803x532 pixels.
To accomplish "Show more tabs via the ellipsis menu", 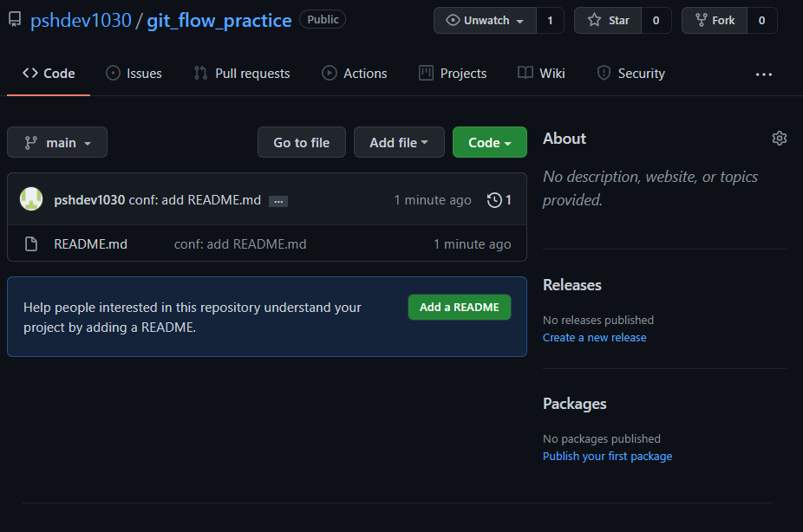I will point(764,75).
